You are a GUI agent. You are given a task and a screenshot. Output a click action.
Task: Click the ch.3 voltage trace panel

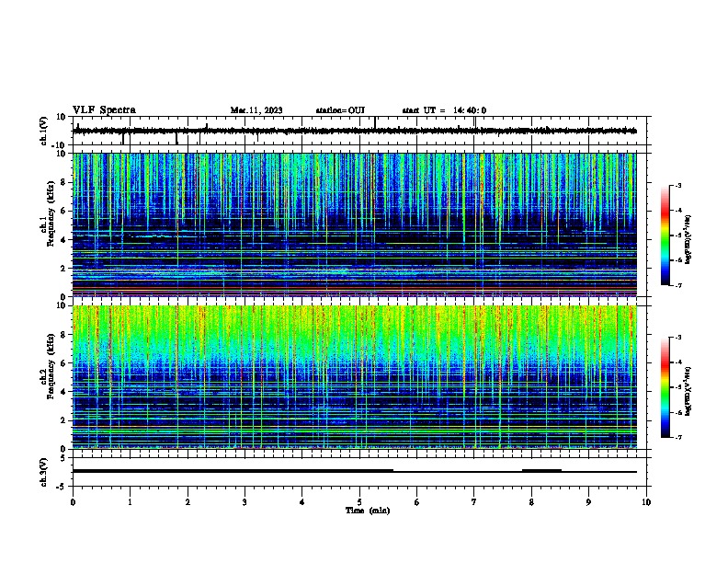[x=361, y=472]
